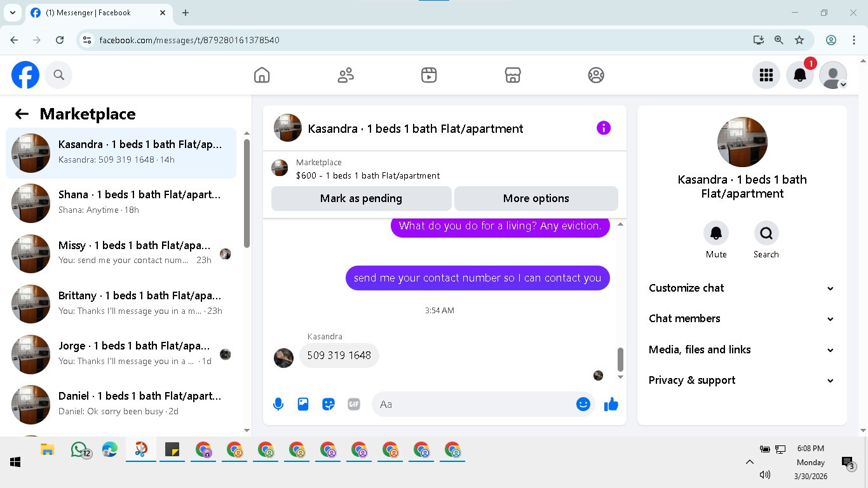Click the 3:54 AM timestamp

(440, 311)
